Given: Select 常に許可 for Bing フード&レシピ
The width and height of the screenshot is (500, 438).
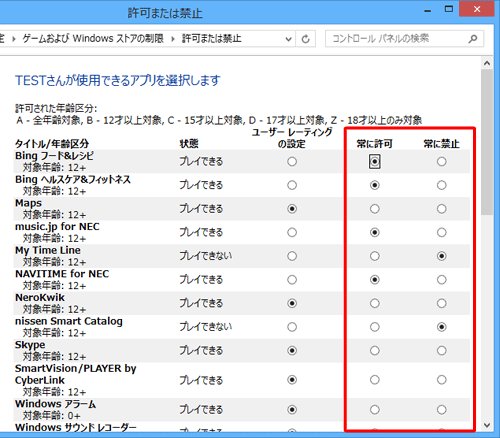Looking at the screenshot, I should [x=375, y=162].
